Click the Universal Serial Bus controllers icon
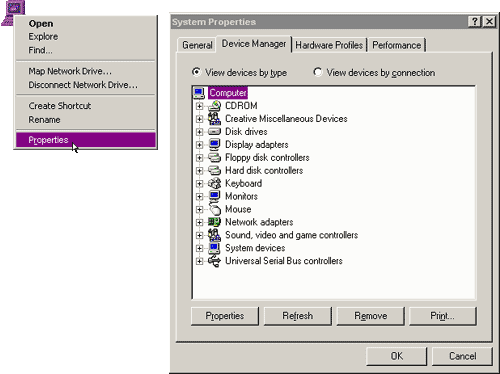This screenshot has height=374, width=500. (x=214, y=261)
